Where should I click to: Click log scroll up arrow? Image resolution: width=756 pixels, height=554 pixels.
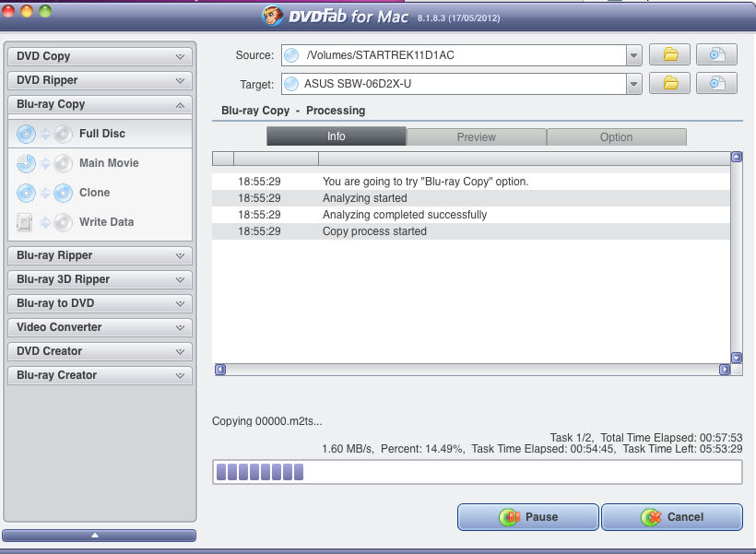(737, 157)
